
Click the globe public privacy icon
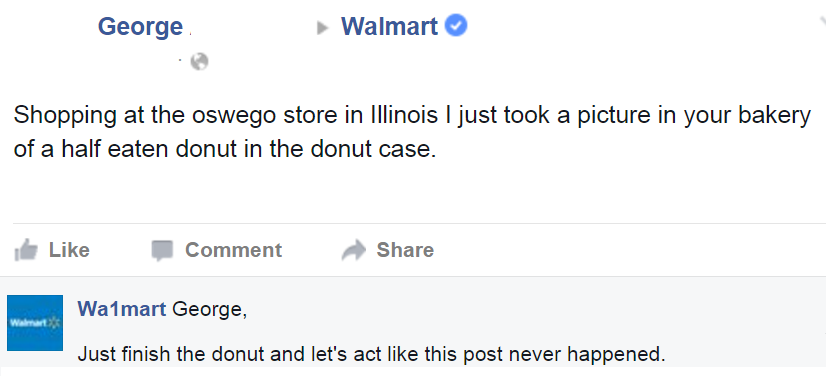[199, 62]
